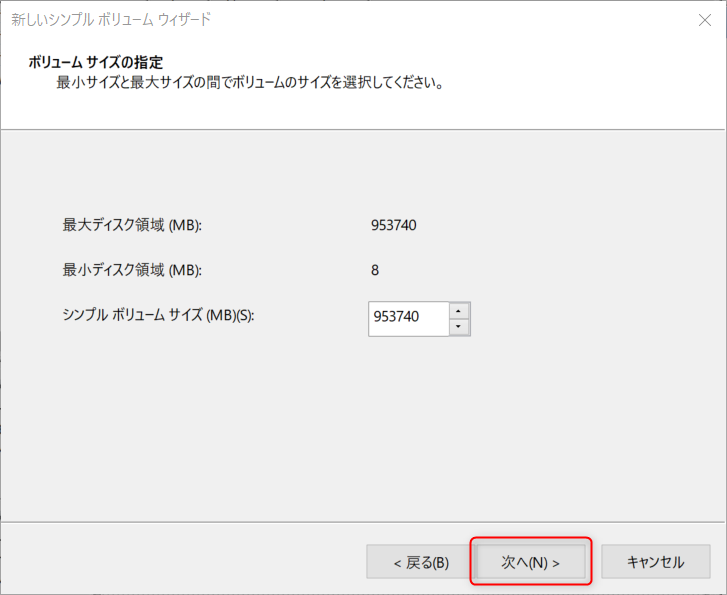Click the ボリューム サイズの指定 heading
The height and width of the screenshot is (595, 727).
coord(96,62)
